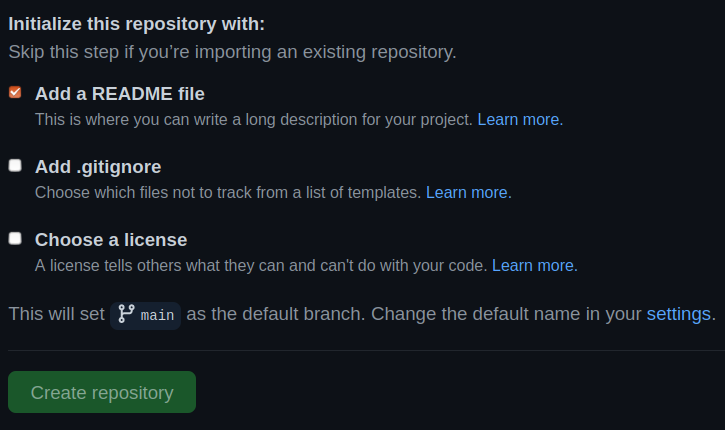The height and width of the screenshot is (430, 725).
Task: Uncheck the Add a README file checkbox
Action: 15,93
